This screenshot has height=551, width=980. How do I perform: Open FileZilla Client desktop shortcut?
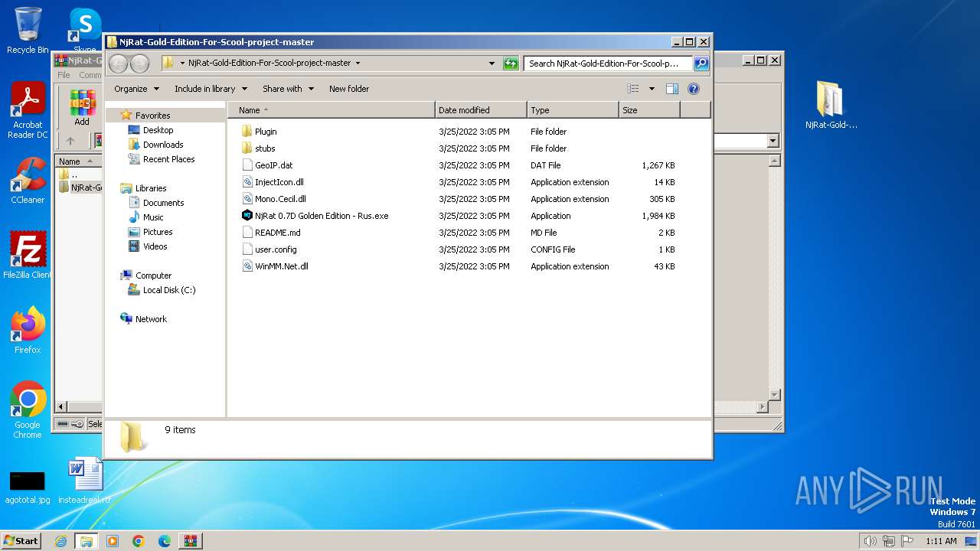coord(28,256)
